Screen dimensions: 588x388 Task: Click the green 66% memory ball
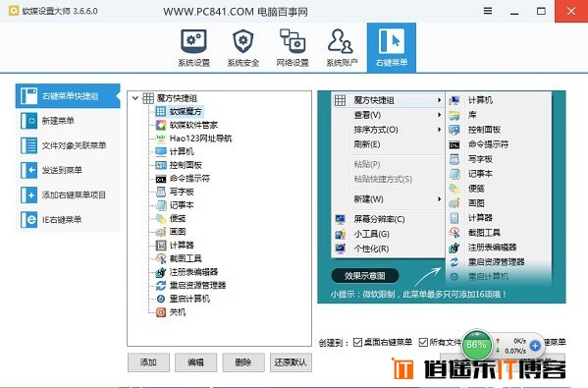pyautogui.click(x=476, y=345)
